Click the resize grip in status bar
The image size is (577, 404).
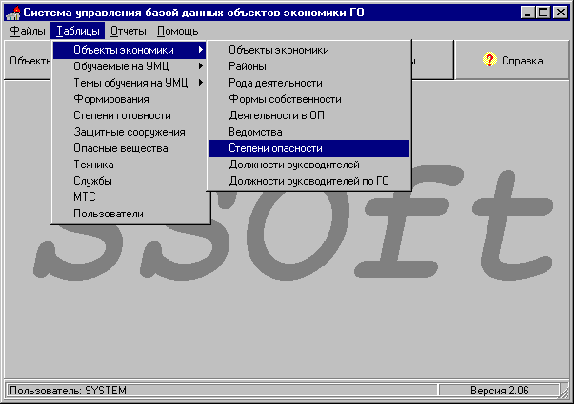pyautogui.click(x=564, y=391)
